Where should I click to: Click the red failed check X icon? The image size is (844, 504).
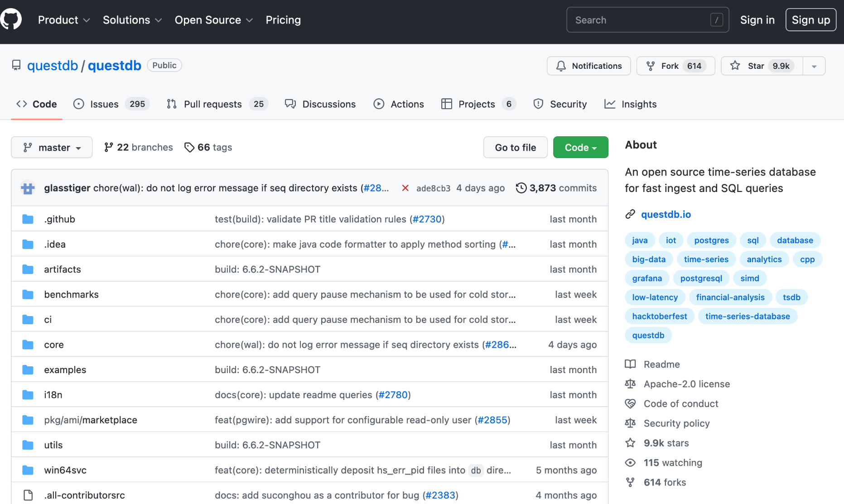(405, 188)
